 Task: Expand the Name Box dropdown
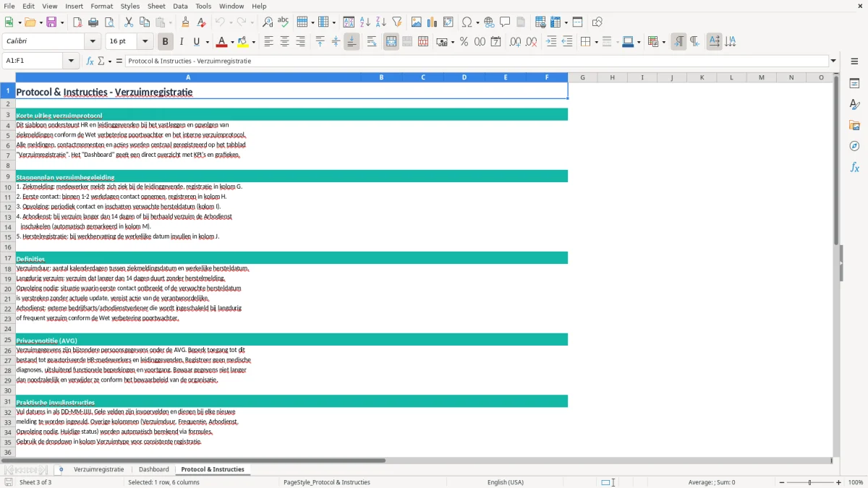coord(71,61)
